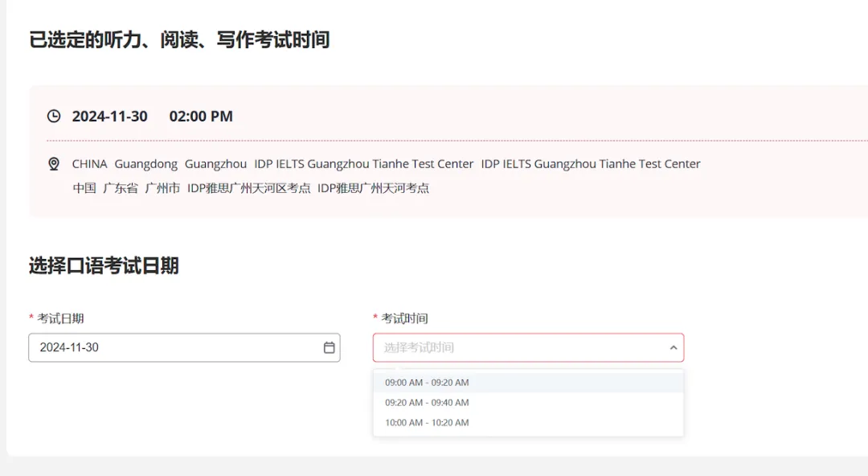Click the clock icon beside 2024-11-30
This screenshot has height=476, width=868.
click(54, 116)
